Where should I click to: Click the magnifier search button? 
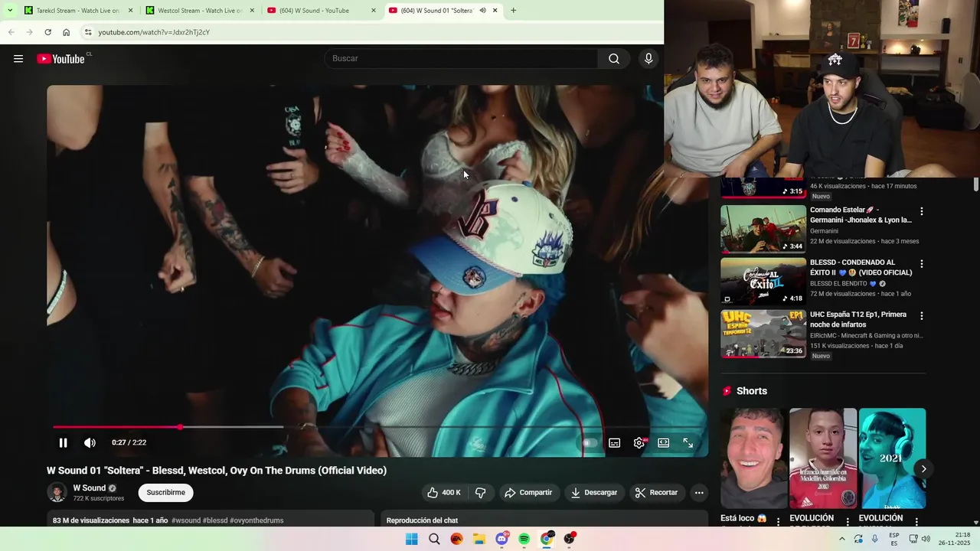click(614, 59)
